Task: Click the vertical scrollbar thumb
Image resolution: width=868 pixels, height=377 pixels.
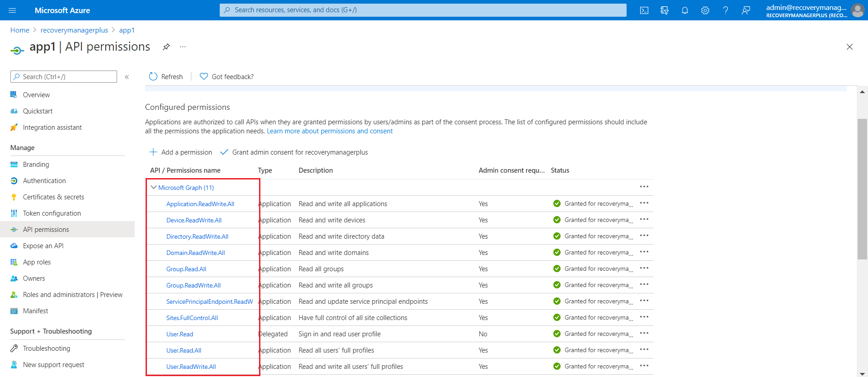Action: pyautogui.click(x=862, y=190)
